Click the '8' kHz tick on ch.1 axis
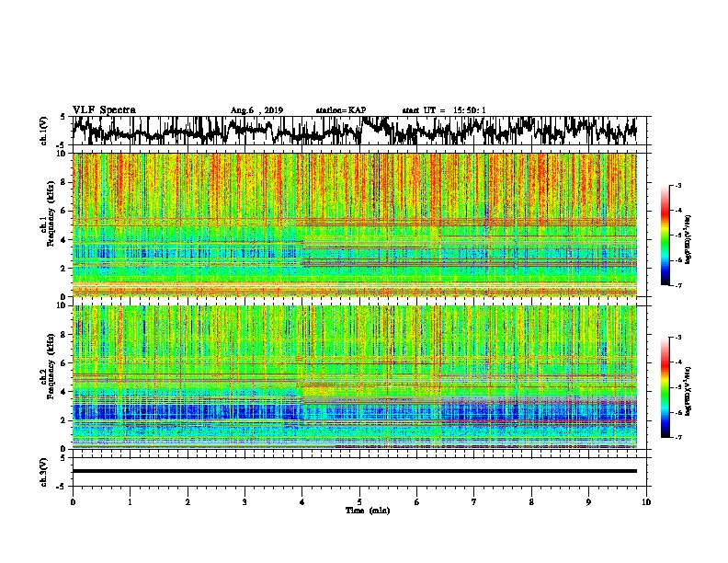This screenshot has width=728, height=563. (65, 182)
